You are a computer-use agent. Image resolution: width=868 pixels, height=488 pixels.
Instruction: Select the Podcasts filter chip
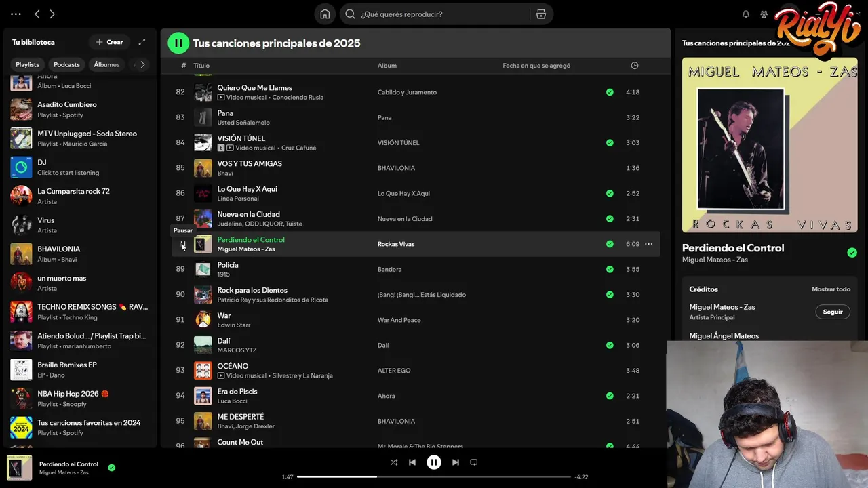click(x=66, y=64)
